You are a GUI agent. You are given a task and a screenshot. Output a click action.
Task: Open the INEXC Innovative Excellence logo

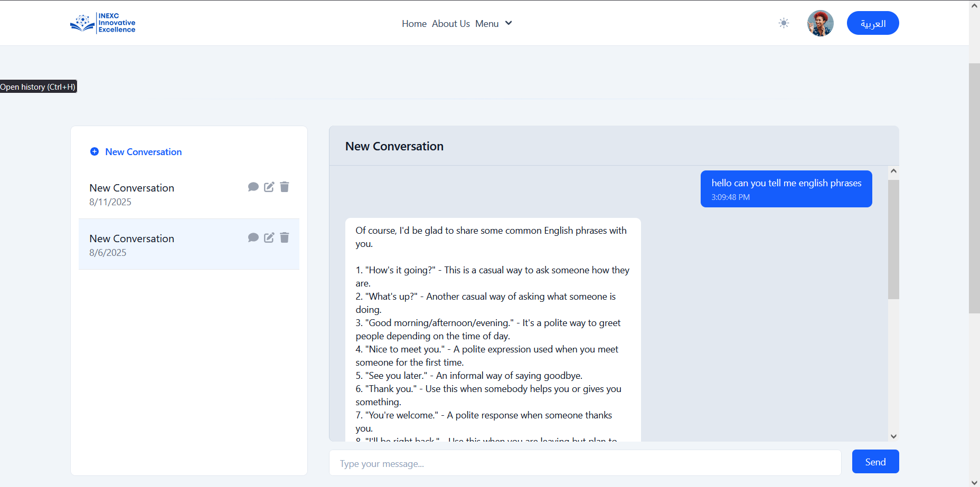(103, 23)
